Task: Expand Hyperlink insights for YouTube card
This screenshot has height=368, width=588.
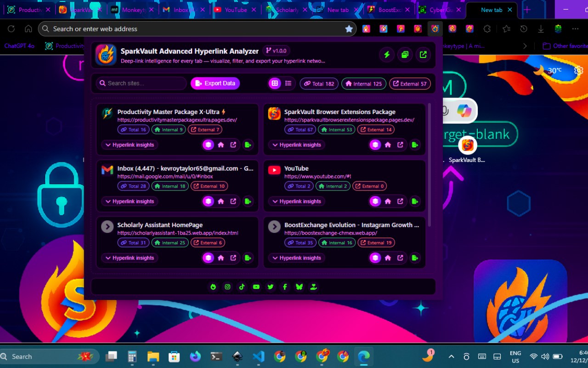Action: (297, 201)
